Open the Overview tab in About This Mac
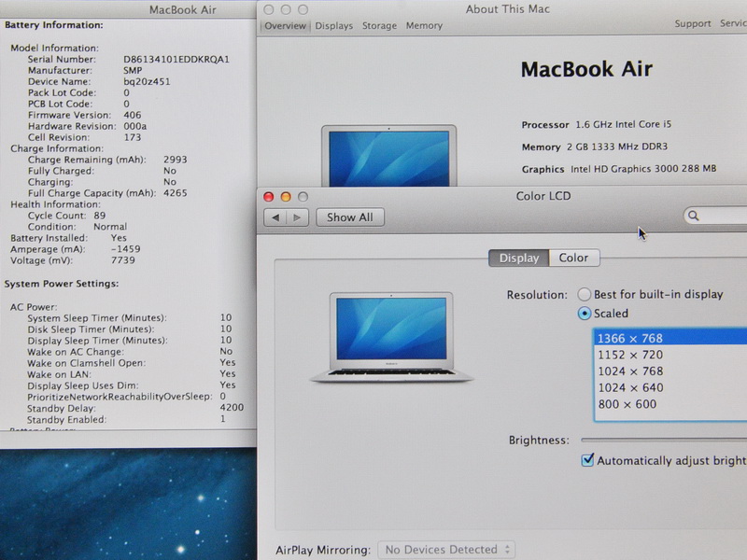Screen dimensions: 747x560 point(285,26)
